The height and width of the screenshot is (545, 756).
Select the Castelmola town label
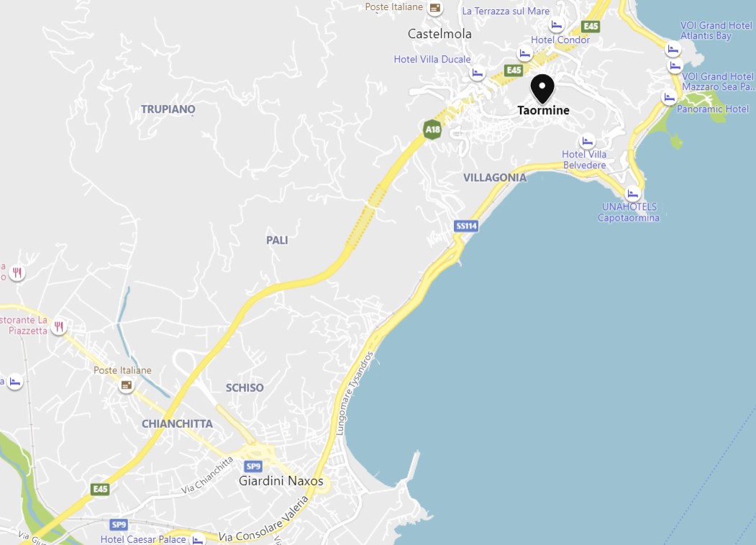click(x=440, y=34)
